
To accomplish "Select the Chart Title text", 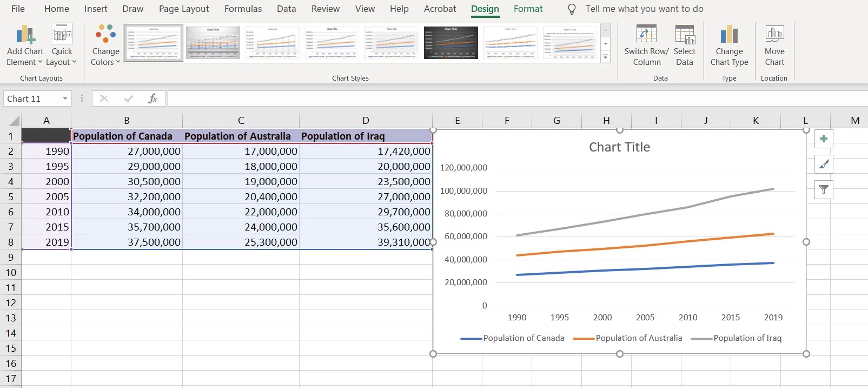I will click(x=619, y=147).
